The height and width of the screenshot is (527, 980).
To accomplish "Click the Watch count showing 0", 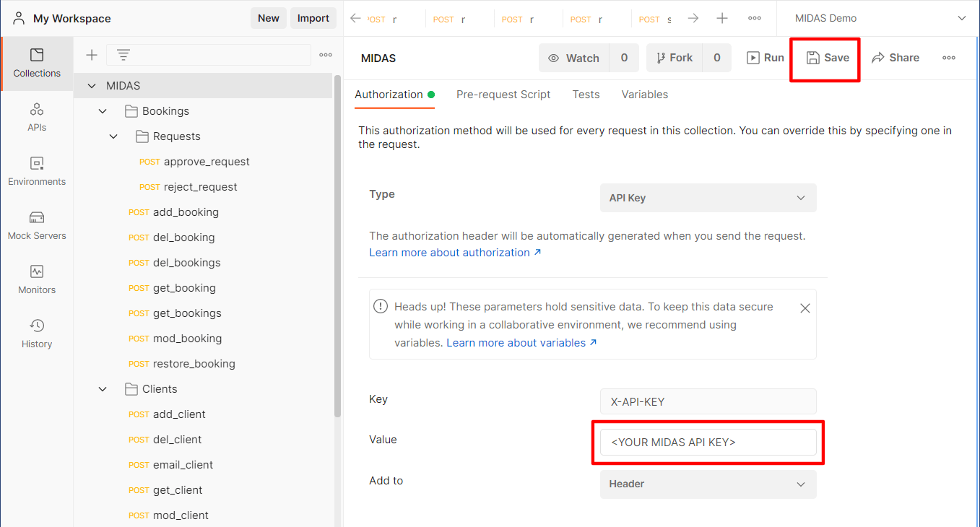I will click(x=624, y=58).
